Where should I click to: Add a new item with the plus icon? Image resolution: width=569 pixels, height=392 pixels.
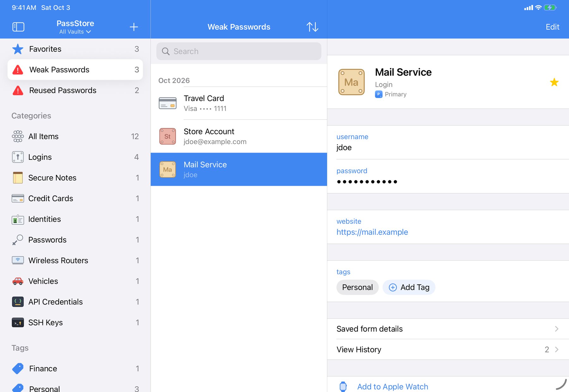click(x=134, y=27)
